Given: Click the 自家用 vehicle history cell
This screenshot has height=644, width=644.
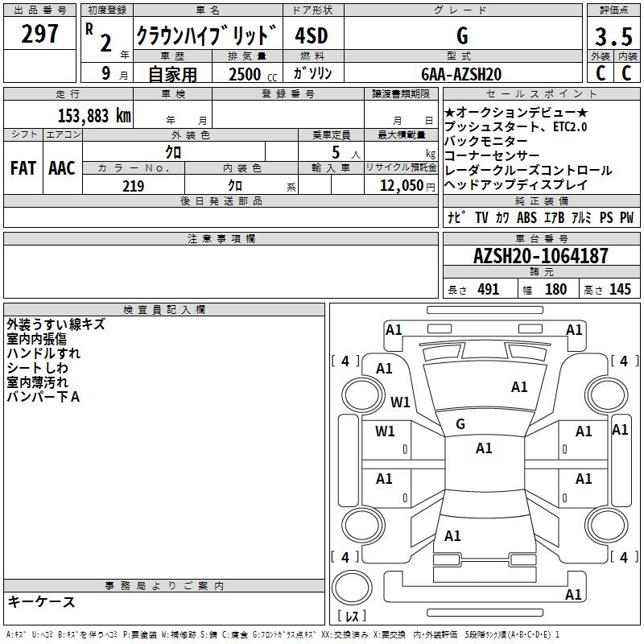Looking at the screenshot, I should click(x=172, y=74).
